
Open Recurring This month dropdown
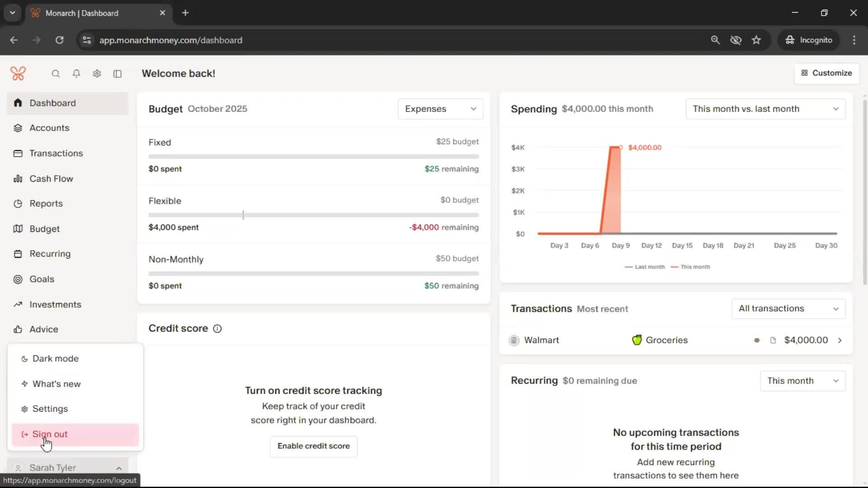point(802,381)
